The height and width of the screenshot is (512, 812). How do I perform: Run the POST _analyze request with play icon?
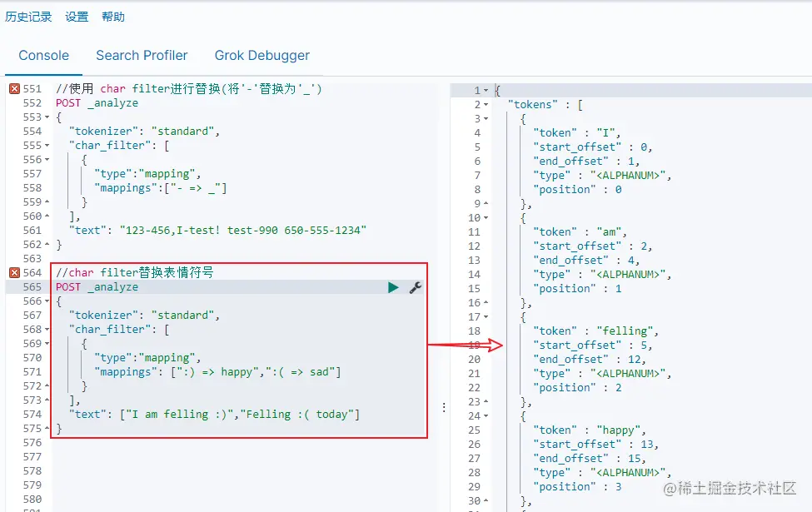[393, 287]
